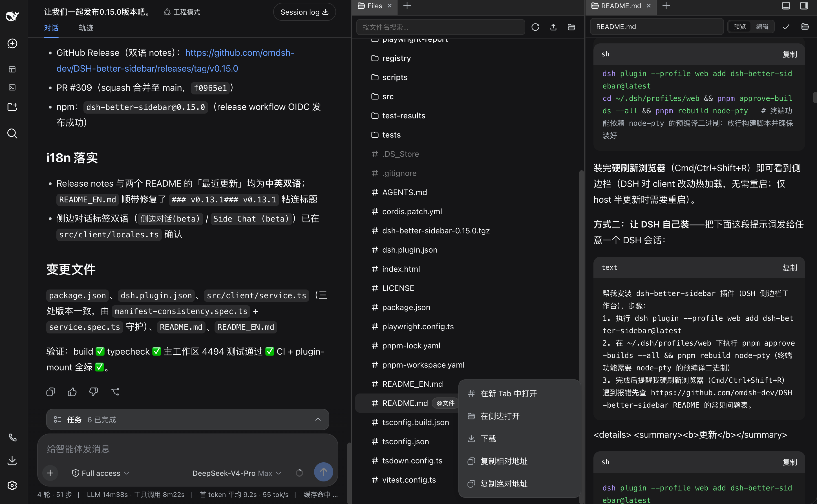Open README_EN.md in the file list
817x504 pixels.
pyautogui.click(x=412, y=384)
